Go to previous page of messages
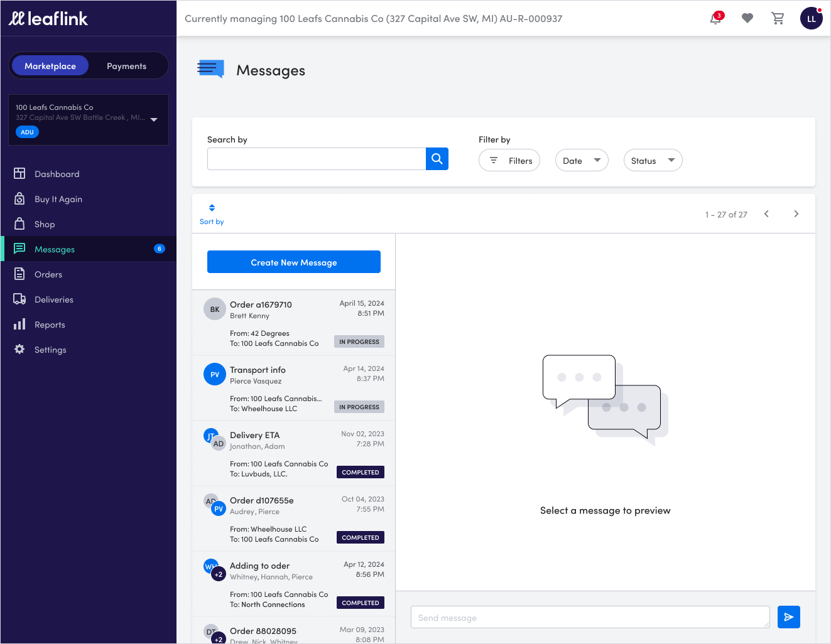The height and width of the screenshot is (644, 831). point(766,214)
